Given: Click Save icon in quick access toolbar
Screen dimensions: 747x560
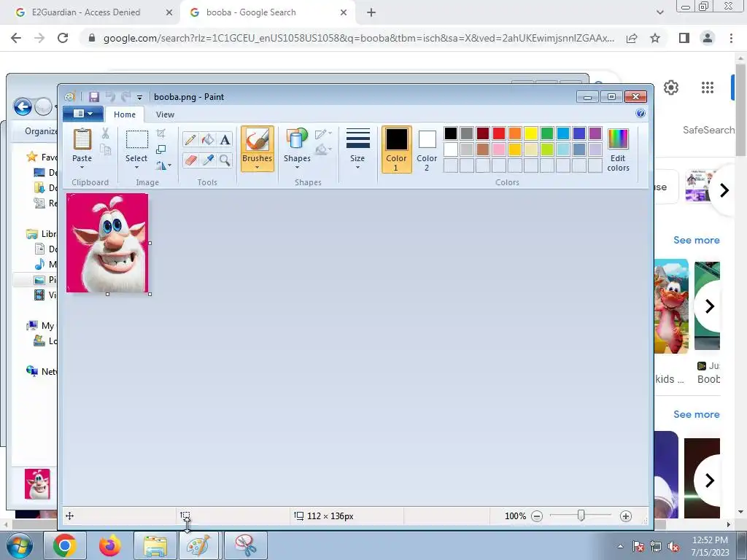Looking at the screenshot, I should point(94,97).
